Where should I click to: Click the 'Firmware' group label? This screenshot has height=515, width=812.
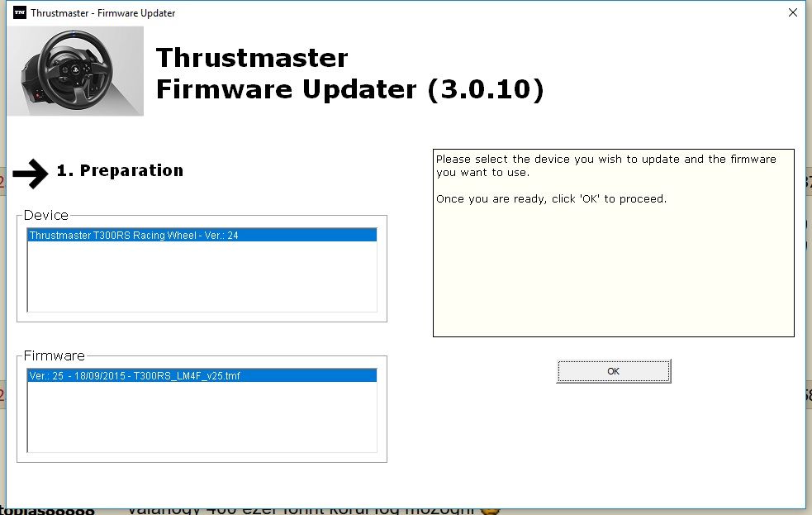coord(55,356)
